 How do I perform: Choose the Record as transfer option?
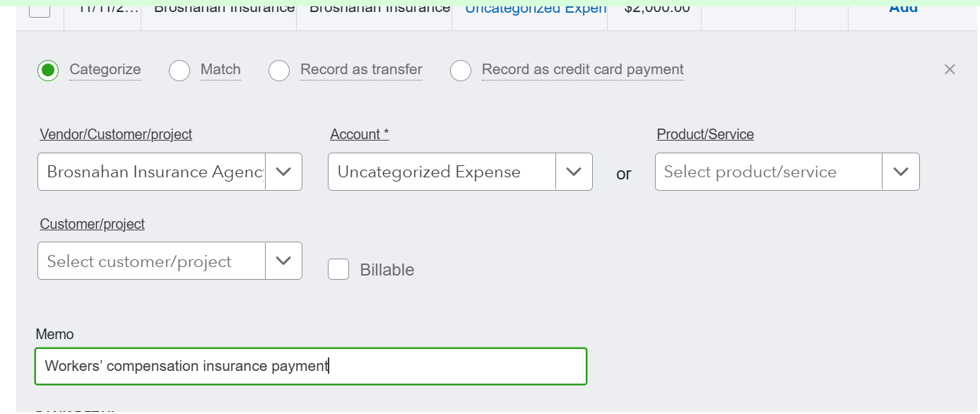[x=279, y=70]
